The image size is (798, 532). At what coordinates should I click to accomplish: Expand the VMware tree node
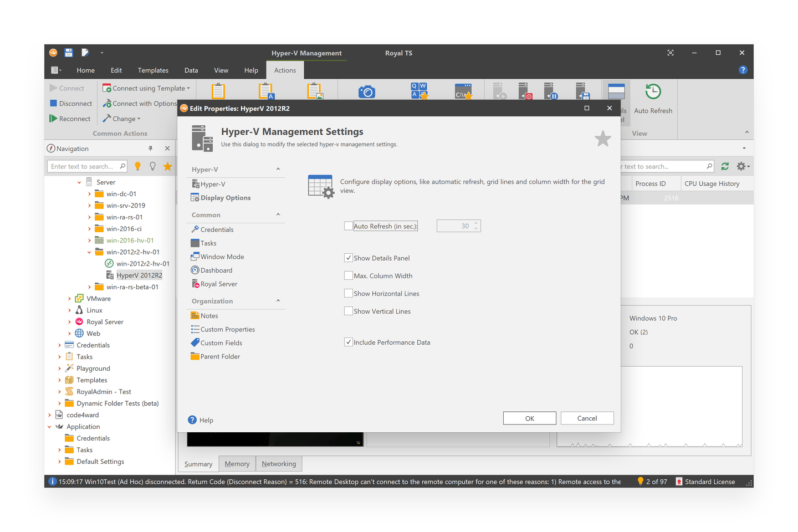[69, 298]
